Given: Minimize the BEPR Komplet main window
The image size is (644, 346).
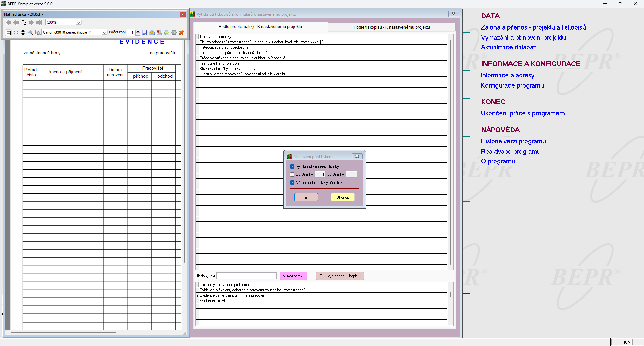Looking at the screenshot, I should [x=605, y=4].
